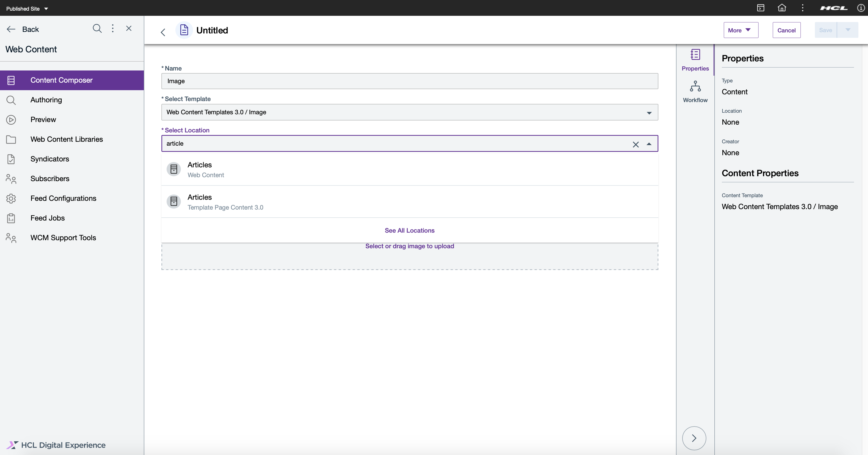Click the Web Content sidebar heading
The width and height of the screenshot is (868, 455).
[x=31, y=49]
